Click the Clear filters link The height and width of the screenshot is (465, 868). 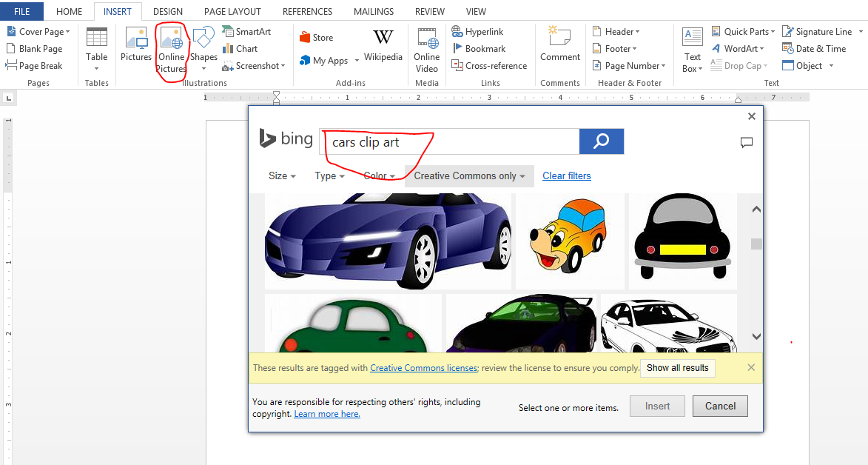click(566, 176)
